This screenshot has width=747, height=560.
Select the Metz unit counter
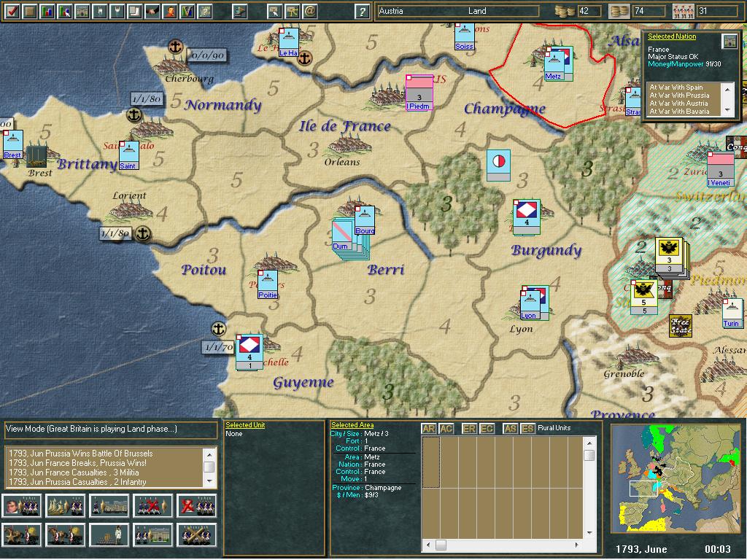[x=555, y=65]
